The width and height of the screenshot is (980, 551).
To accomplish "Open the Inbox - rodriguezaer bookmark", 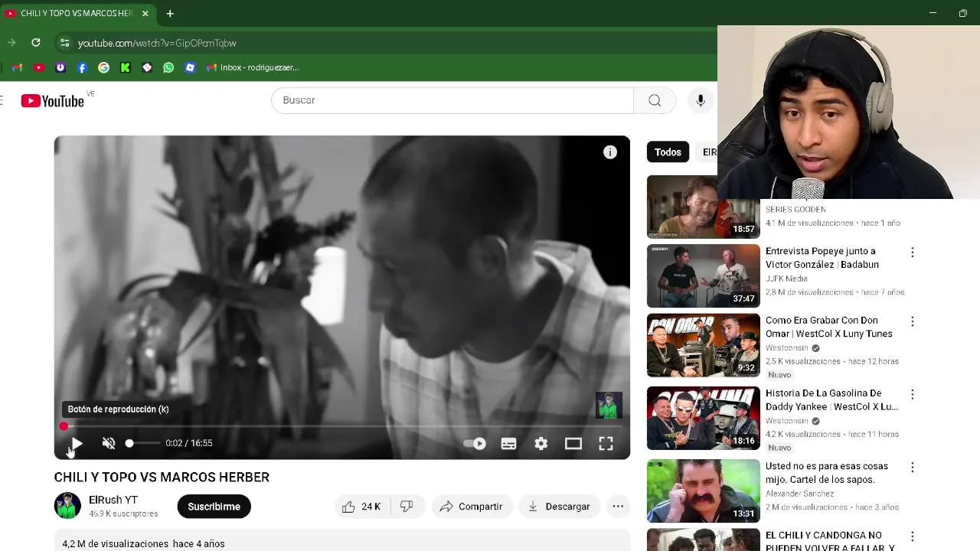I will [253, 67].
